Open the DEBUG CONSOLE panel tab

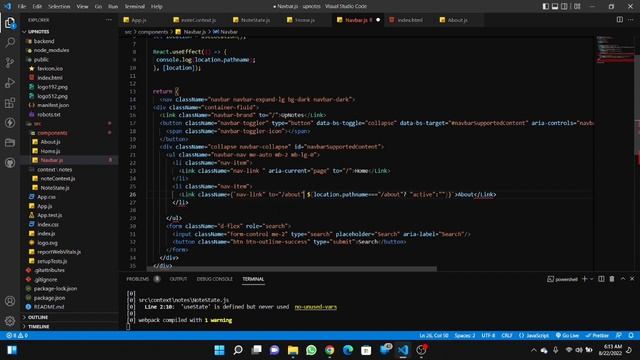pos(214,279)
